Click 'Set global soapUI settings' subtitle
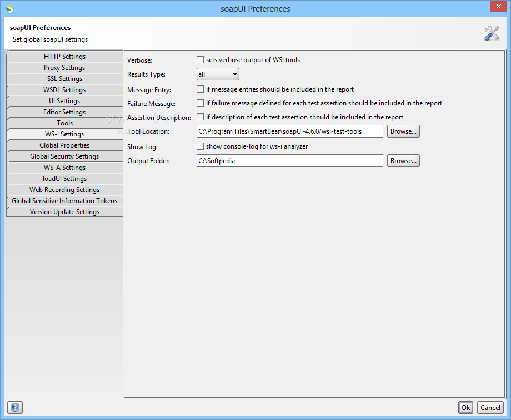511x420 pixels. click(50, 39)
